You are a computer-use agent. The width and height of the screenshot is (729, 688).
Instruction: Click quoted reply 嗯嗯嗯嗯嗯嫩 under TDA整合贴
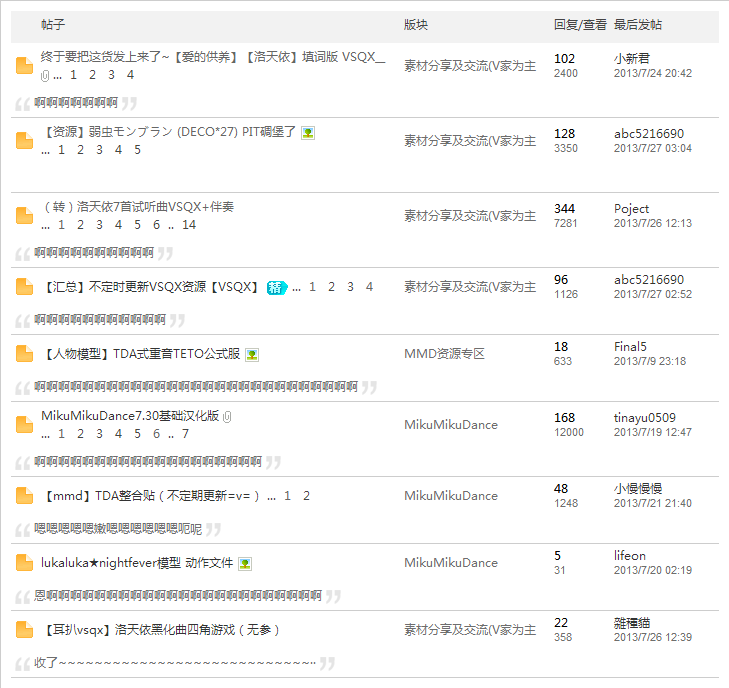coord(118,529)
